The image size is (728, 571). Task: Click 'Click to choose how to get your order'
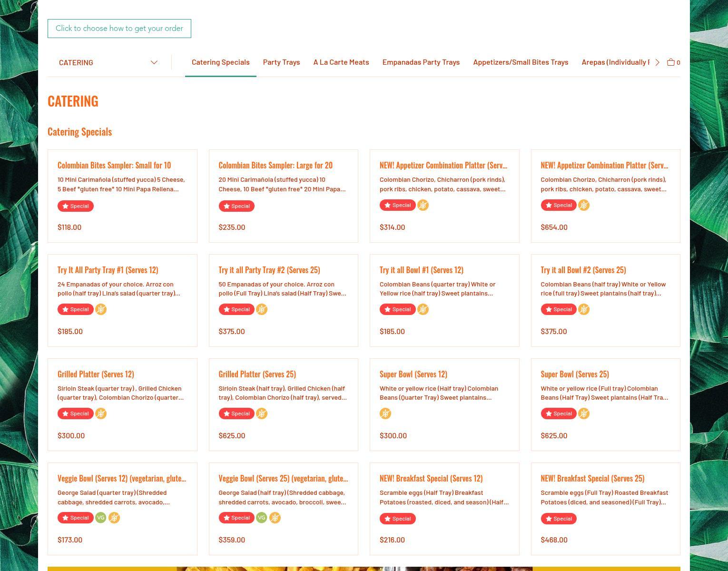tap(119, 29)
